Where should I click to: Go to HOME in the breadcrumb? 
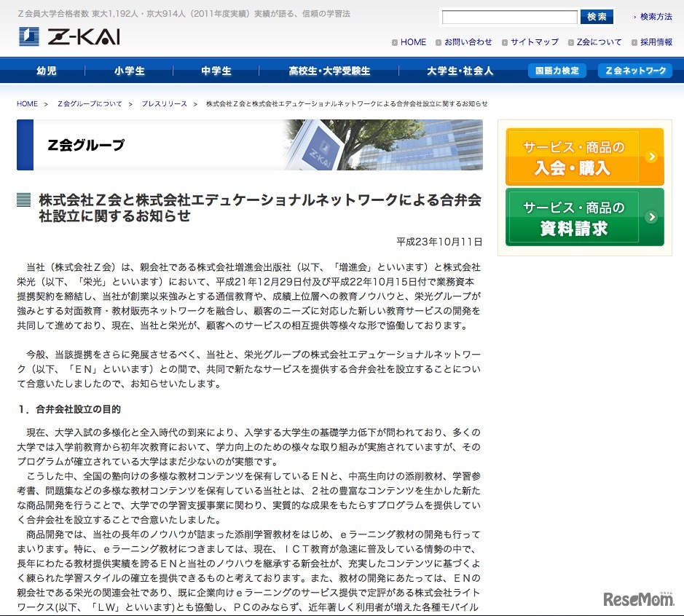pyautogui.click(x=27, y=103)
